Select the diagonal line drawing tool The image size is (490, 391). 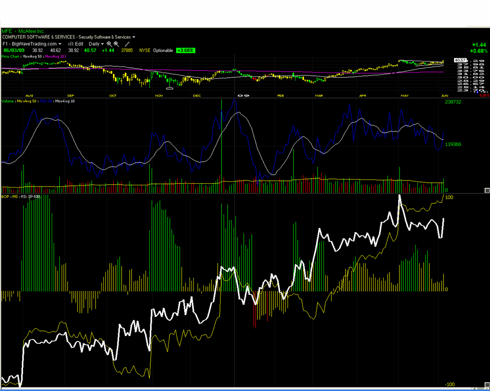click(127, 44)
